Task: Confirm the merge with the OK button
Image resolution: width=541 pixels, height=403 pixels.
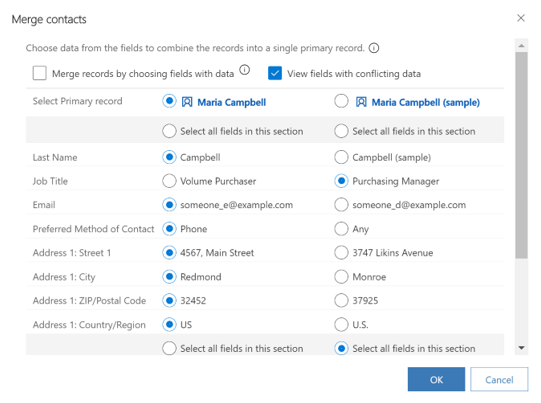Action: [x=436, y=380]
